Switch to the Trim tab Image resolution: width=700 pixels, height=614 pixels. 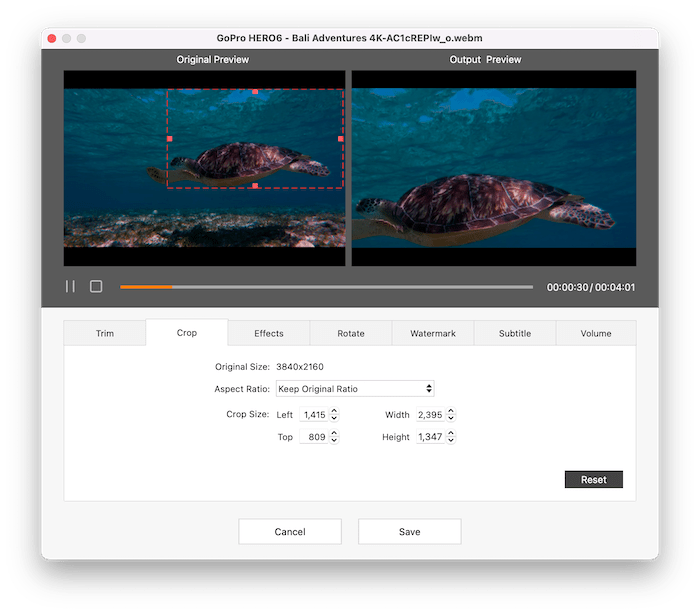(x=105, y=333)
